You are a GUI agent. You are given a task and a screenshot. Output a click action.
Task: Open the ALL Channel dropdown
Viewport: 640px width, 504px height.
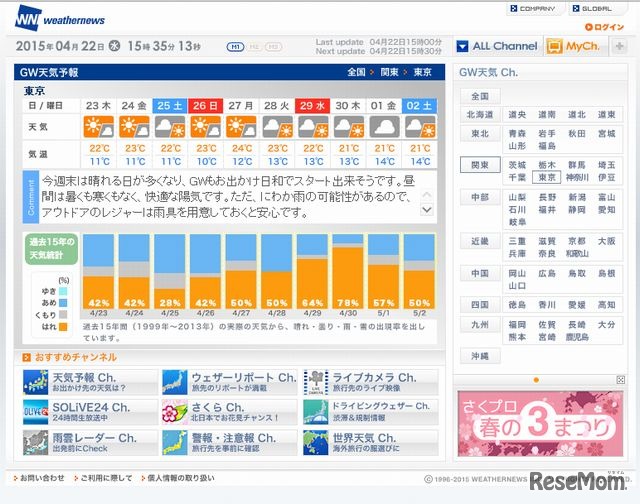pyautogui.click(x=497, y=46)
